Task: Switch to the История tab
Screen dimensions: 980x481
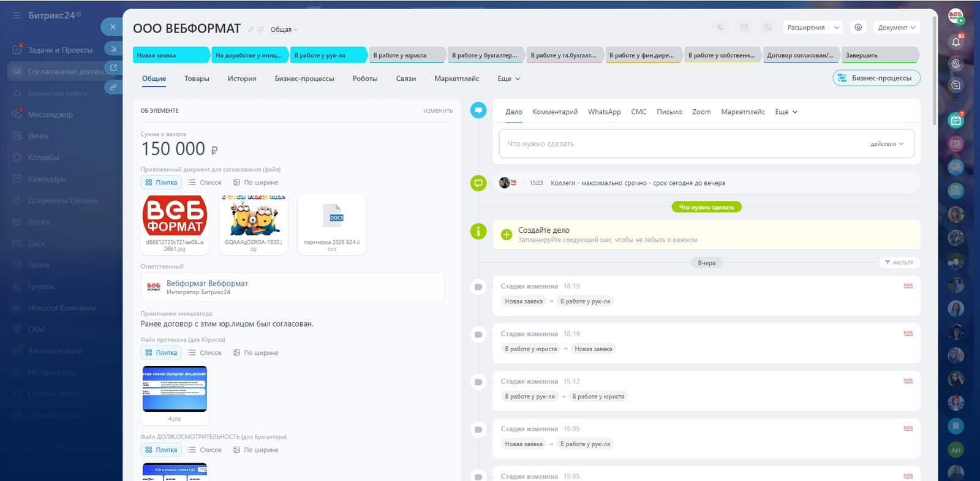Action: coord(242,78)
